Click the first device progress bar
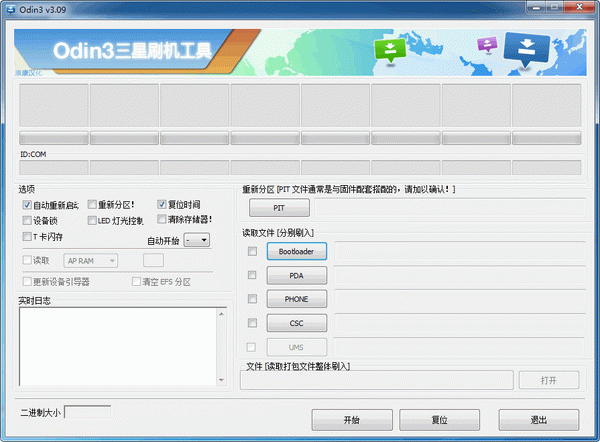Screen dimensions: 600x442 click(x=54, y=138)
